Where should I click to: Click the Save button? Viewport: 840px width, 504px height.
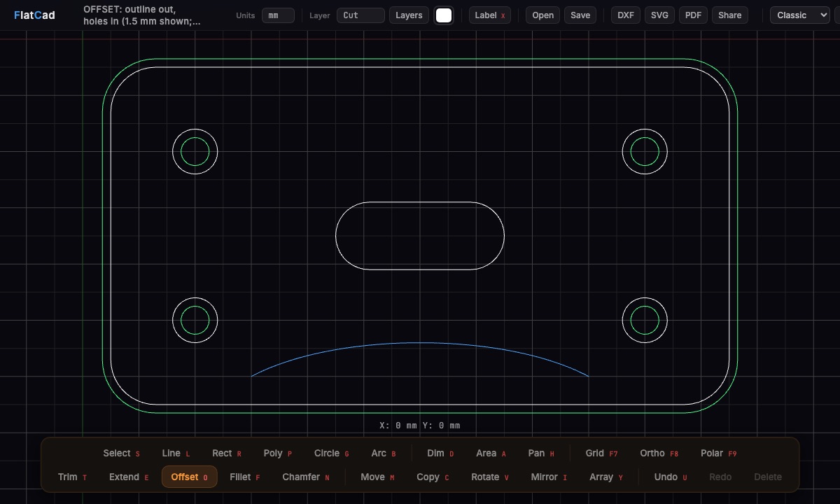(580, 15)
